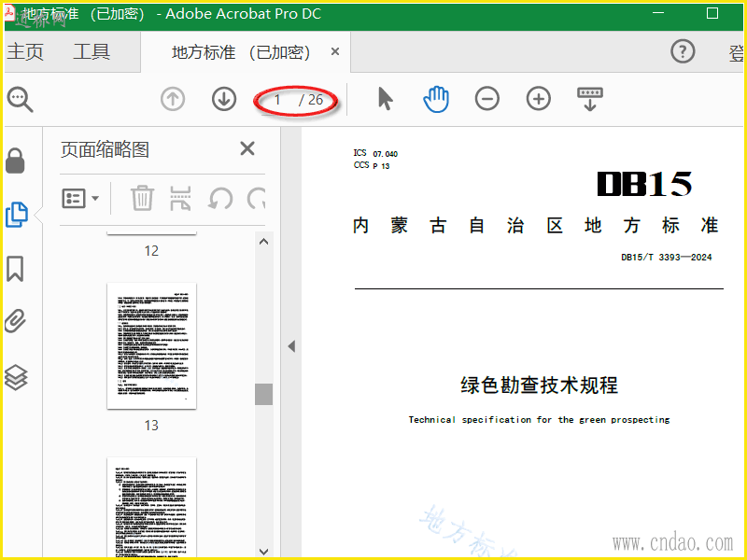
Task: Click the thumbnail panel scrollbar handle
Action: pos(263,394)
